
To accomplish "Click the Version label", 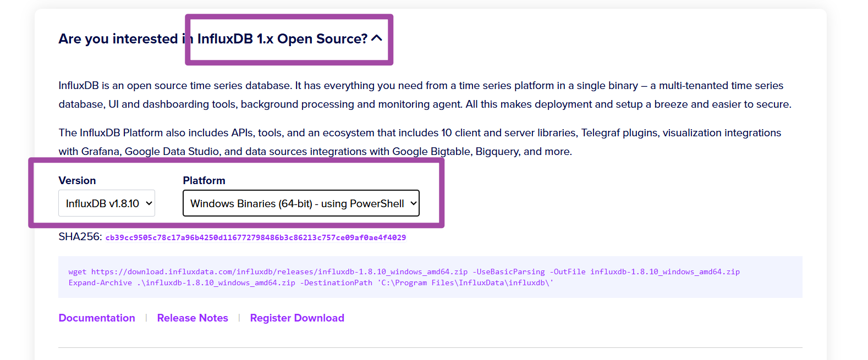I will pyautogui.click(x=77, y=181).
